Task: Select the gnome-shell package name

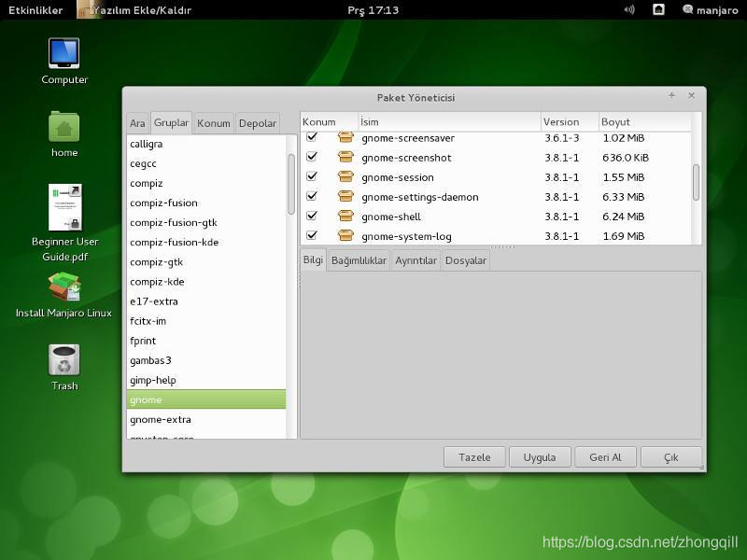Action: (391, 217)
